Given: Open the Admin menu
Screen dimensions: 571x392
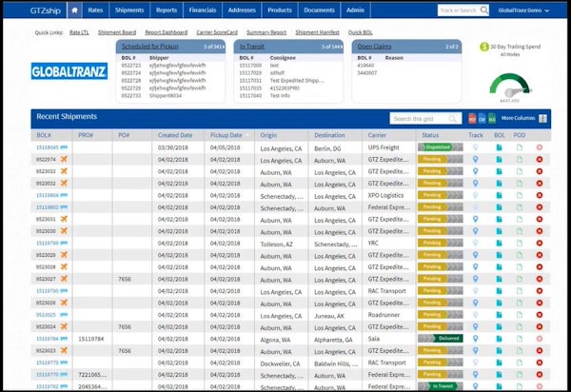Looking at the screenshot, I should pyautogui.click(x=355, y=10).
